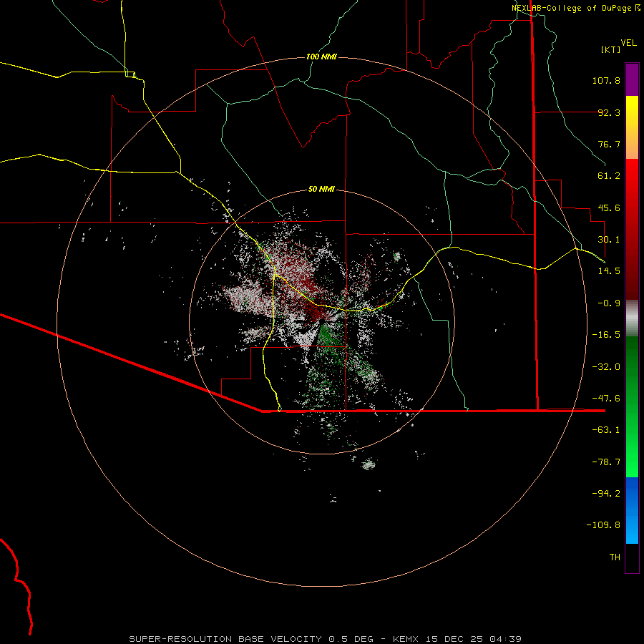Click the 92.3 legend value
Screen dimensions: 644x644
(609, 112)
